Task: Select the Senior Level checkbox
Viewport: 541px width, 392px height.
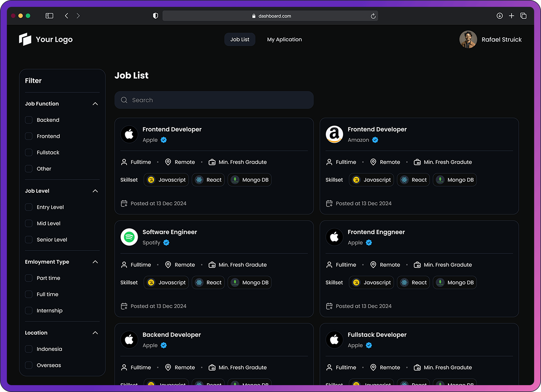Action: click(29, 239)
